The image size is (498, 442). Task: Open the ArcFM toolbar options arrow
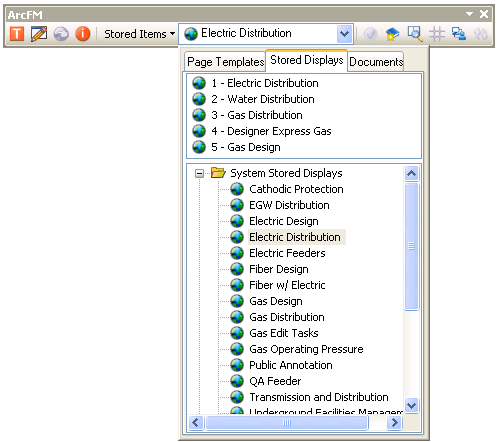[x=469, y=14]
